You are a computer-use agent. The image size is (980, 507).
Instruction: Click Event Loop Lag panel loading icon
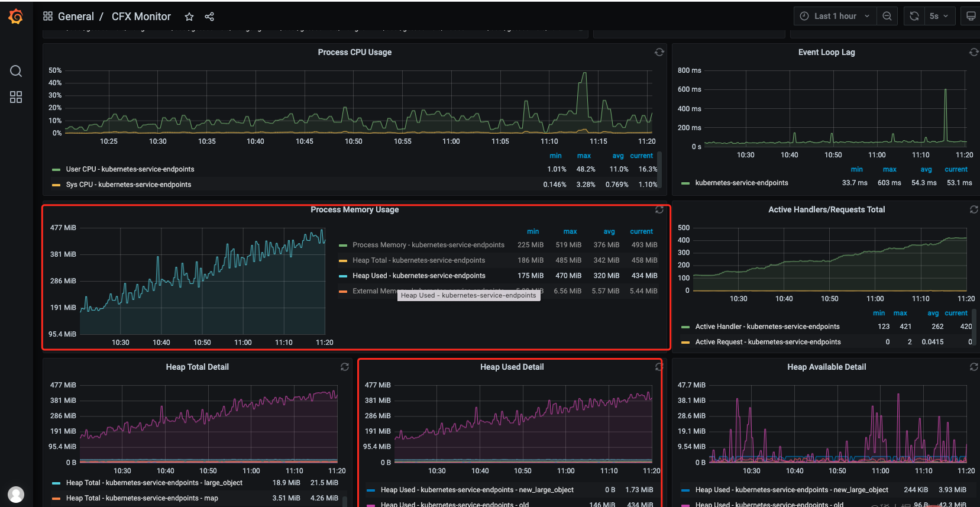973,52
